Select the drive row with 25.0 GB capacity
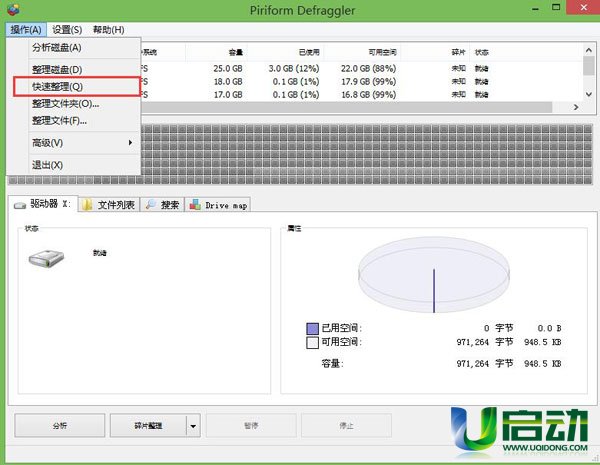This screenshot has height=465, width=600. pyautogui.click(x=362, y=69)
